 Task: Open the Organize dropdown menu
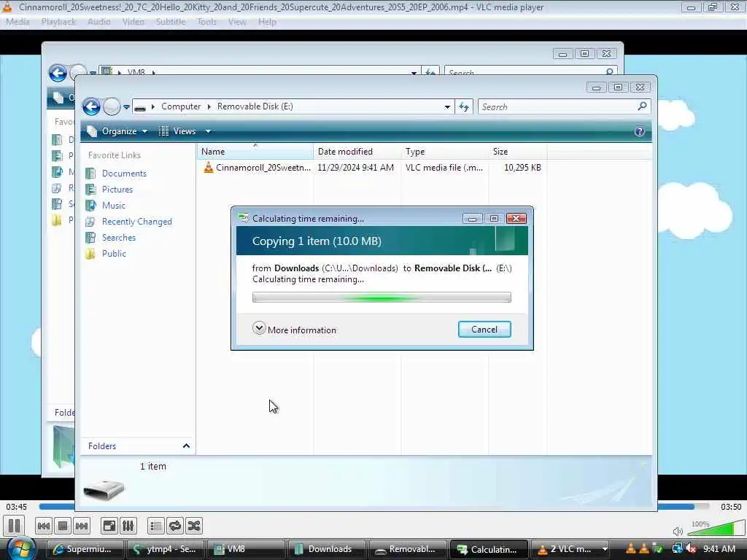[x=118, y=131]
